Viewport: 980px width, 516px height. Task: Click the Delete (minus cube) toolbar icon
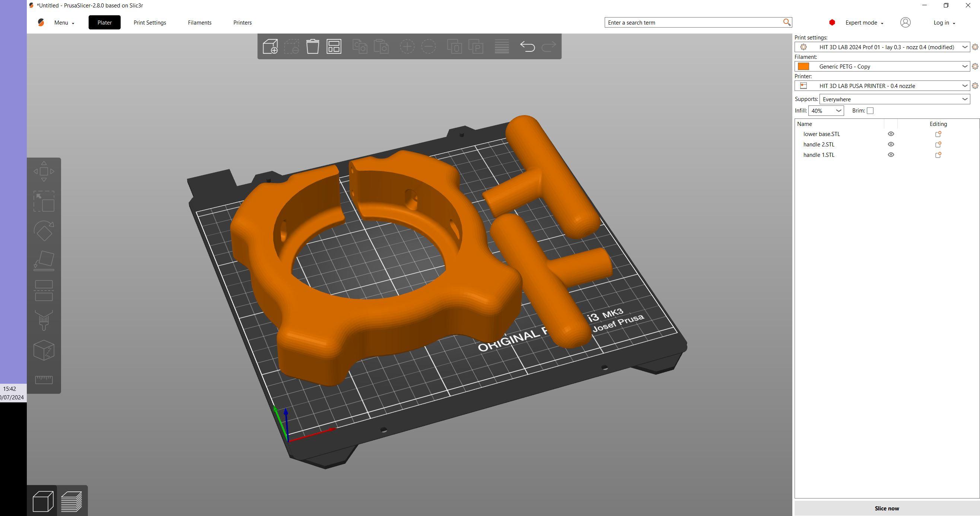click(292, 47)
